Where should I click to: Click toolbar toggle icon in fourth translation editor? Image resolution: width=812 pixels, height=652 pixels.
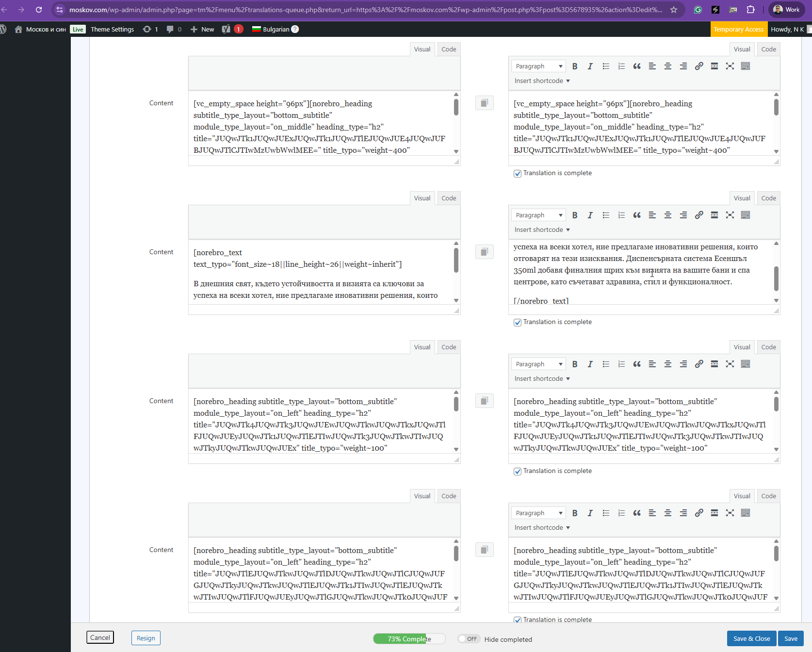click(x=746, y=513)
